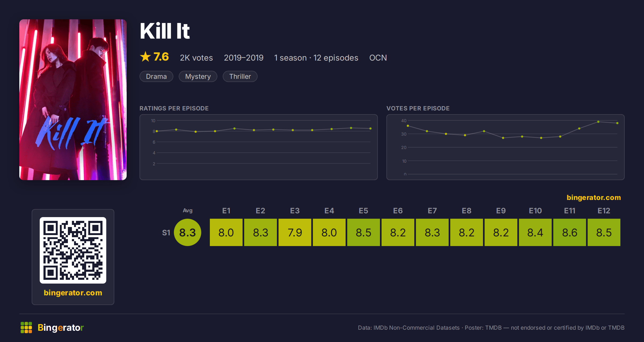This screenshot has height=342, width=644.
Task: Click the Bingerator wordmark in footer
Action: point(61,328)
